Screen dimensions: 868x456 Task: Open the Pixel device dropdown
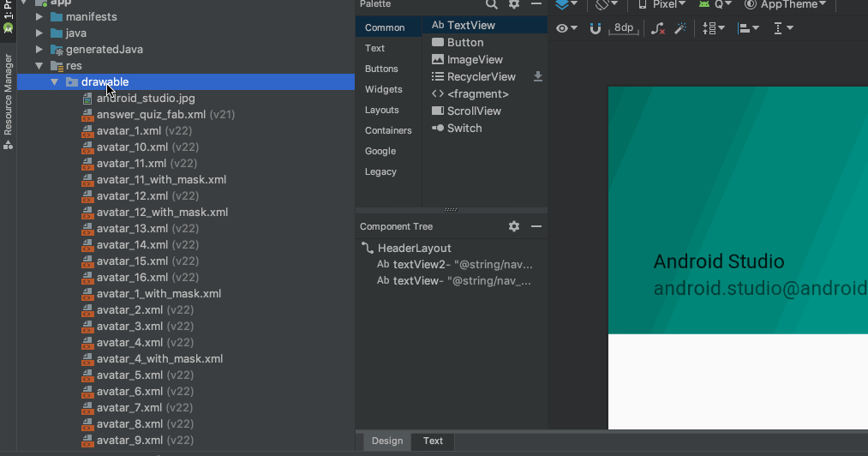661,4
